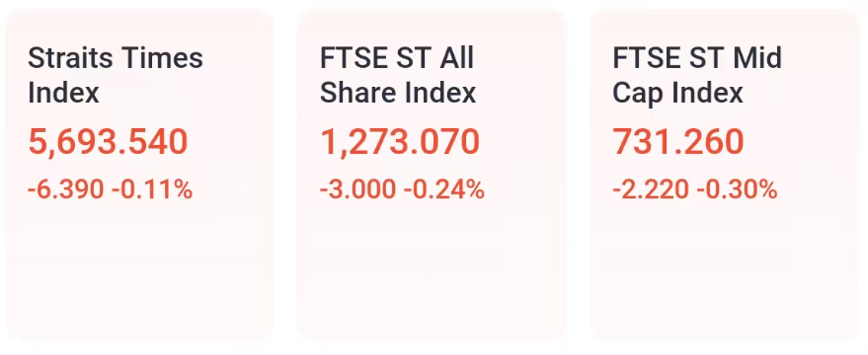Click the -0.30% percentage change

(x=737, y=190)
